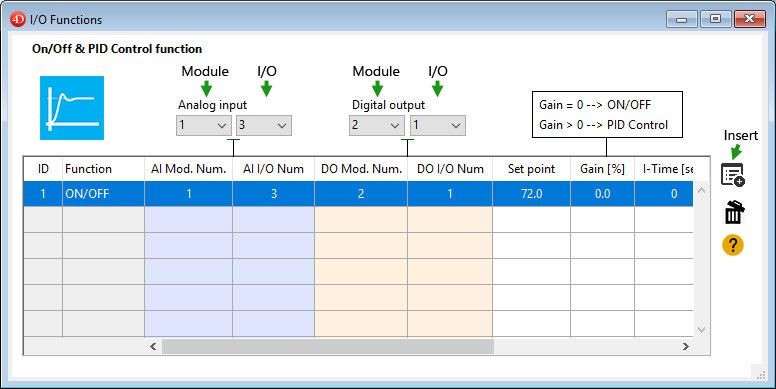Click the DO I/O Num column header

450,169
